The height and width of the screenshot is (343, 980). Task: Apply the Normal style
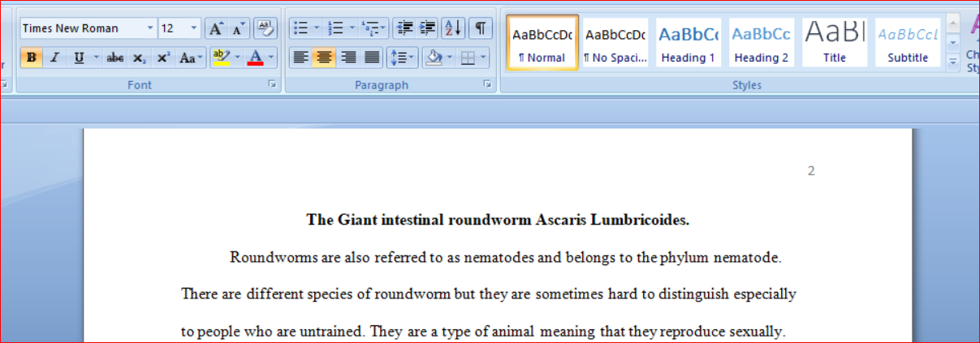543,42
